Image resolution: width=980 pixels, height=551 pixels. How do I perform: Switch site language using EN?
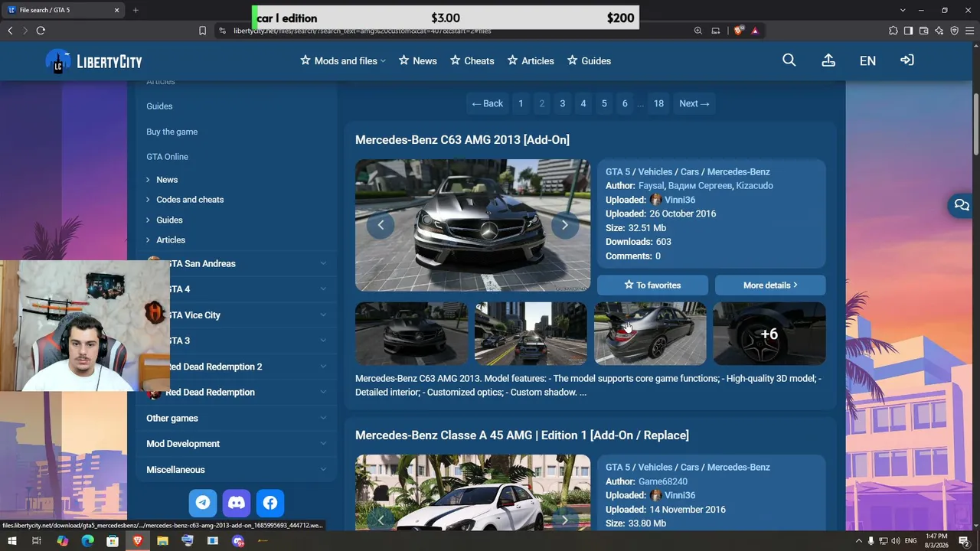tap(867, 60)
